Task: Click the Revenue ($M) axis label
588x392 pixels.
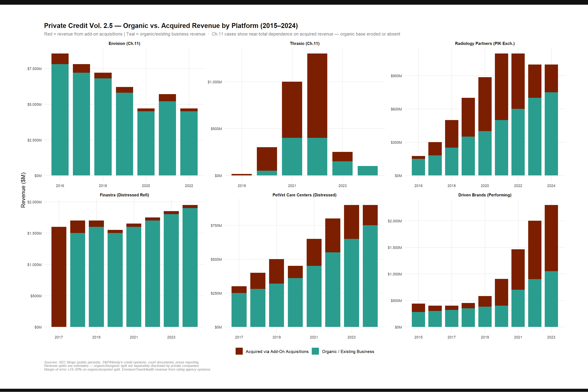Action: (x=23, y=190)
